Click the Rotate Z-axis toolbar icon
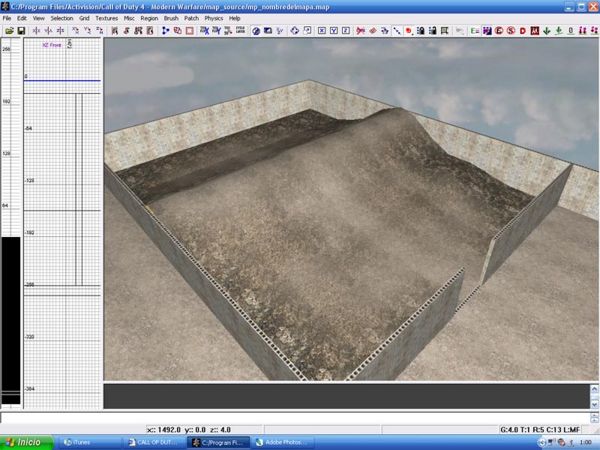The width and height of the screenshot is (600, 450). pyautogui.click(x=99, y=31)
